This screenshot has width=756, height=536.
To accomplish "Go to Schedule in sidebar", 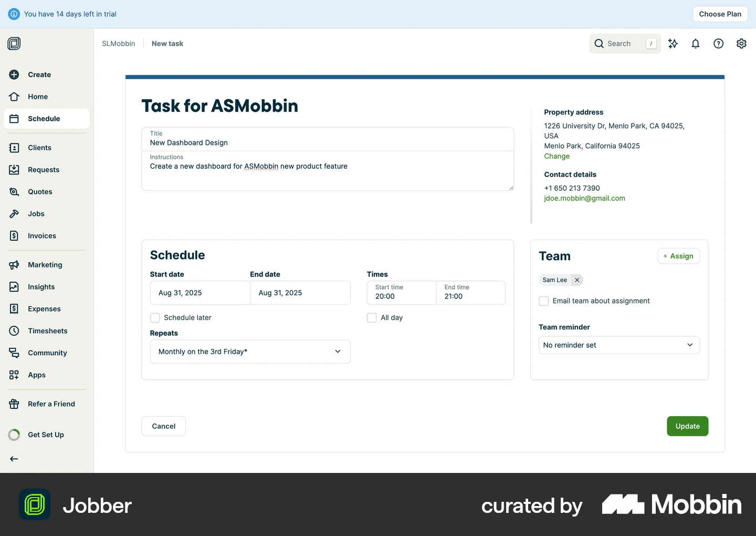I will pos(47,119).
